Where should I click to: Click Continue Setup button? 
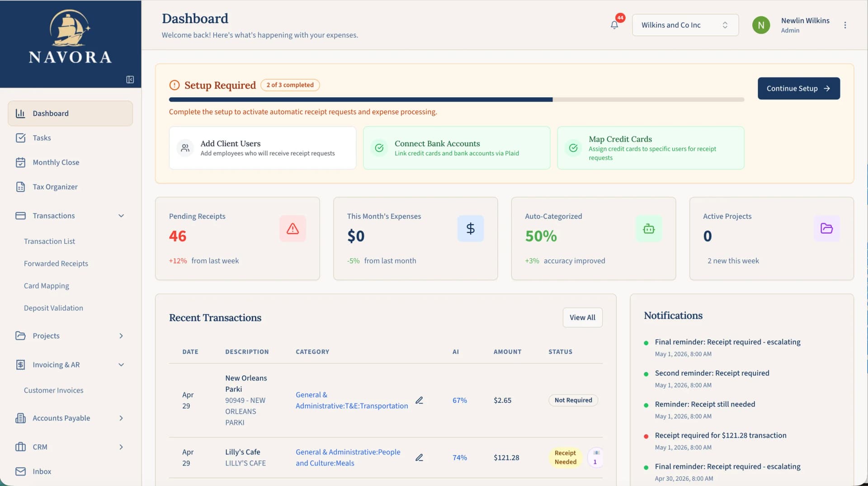click(798, 88)
